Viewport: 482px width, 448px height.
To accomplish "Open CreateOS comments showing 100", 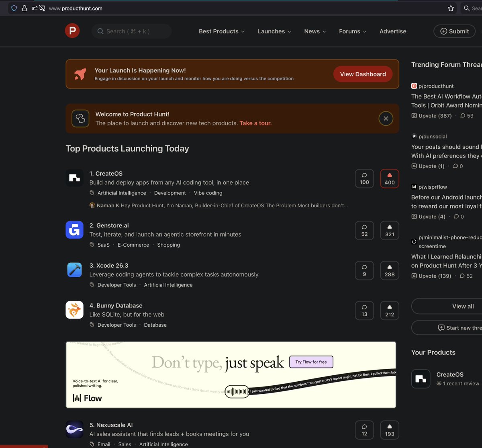I will tap(364, 178).
